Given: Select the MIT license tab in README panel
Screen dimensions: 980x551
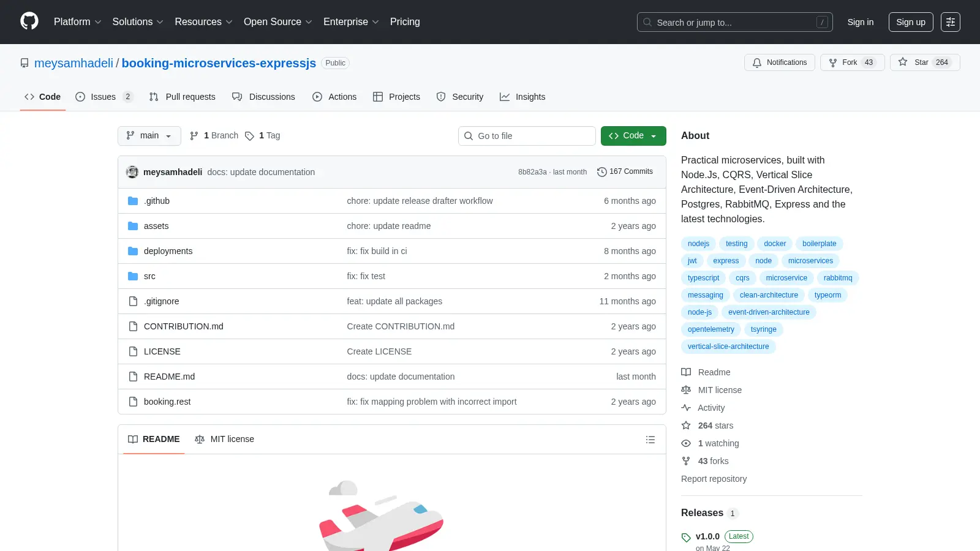Looking at the screenshot, I should (x=224, y=440).
